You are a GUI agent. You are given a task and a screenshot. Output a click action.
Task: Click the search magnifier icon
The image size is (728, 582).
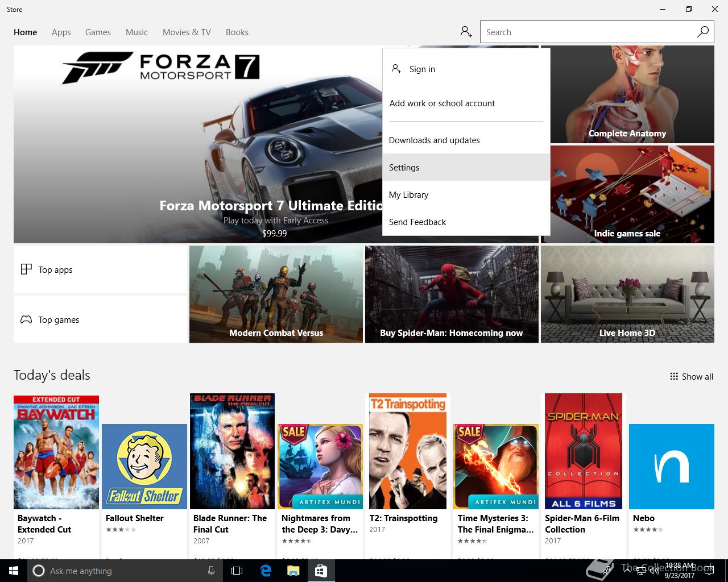(x=703, y=32)
